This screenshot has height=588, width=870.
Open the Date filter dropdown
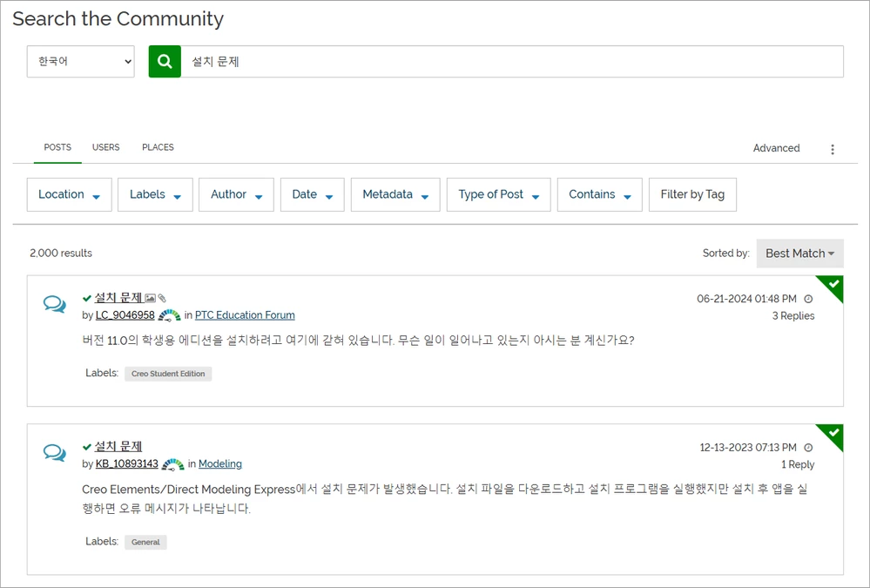click(313, 194)
